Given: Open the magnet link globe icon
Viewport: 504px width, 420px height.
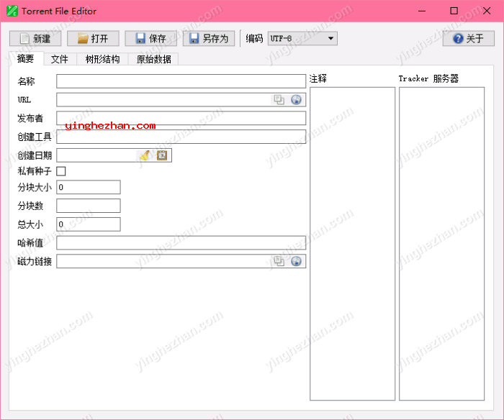Looking at the screenshot, I should point(296,261).
